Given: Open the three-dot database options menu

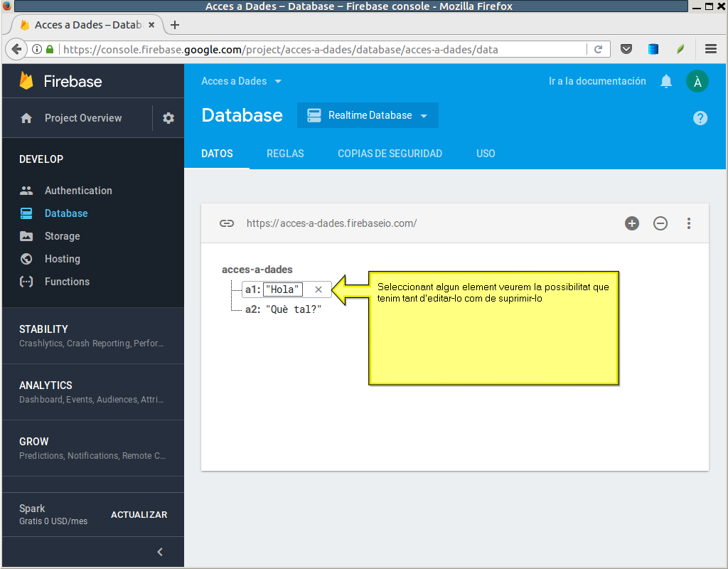Looking at the screenshot, I should pyautogui.click(x=689, y=223).
